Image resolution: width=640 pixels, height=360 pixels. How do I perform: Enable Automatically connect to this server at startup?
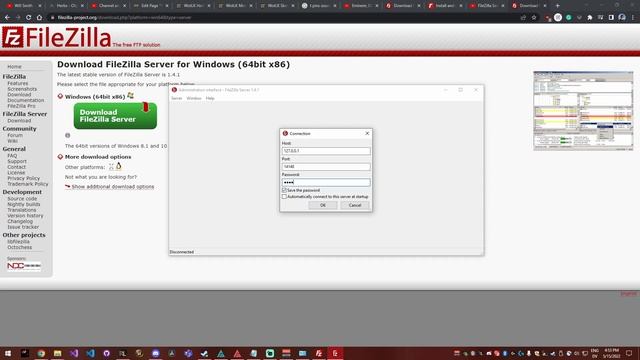click(x=284, y=197)
